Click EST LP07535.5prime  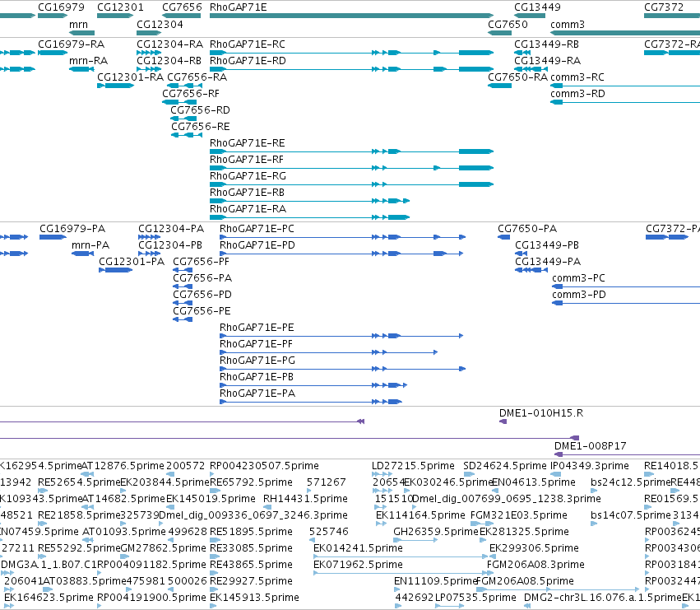pos(450,607)
